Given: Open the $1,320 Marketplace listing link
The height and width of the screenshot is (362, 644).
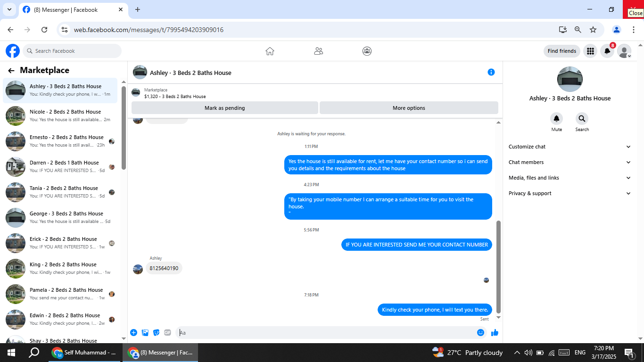Looking at the screenshot, I should (x=175, y=97).
